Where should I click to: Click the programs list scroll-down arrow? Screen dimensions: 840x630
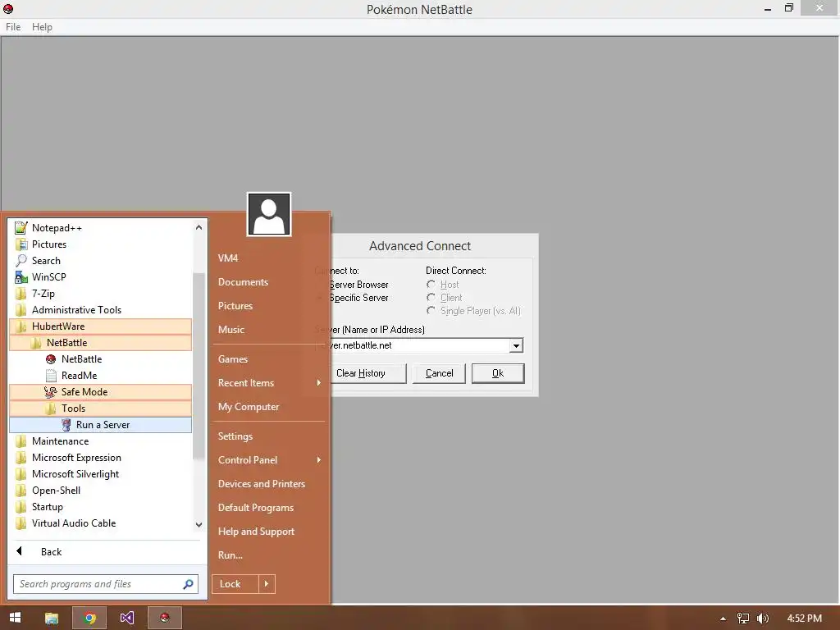click(199, 525)
